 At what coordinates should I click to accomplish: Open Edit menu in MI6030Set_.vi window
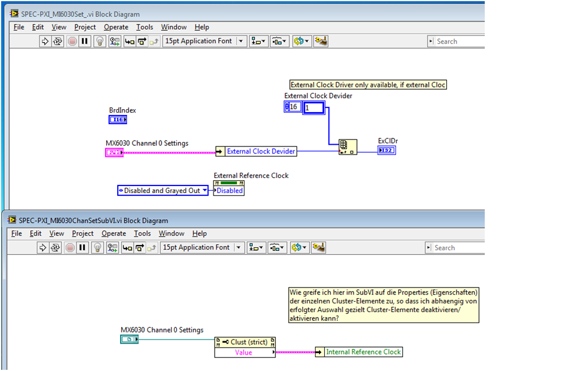pos(38,27)
